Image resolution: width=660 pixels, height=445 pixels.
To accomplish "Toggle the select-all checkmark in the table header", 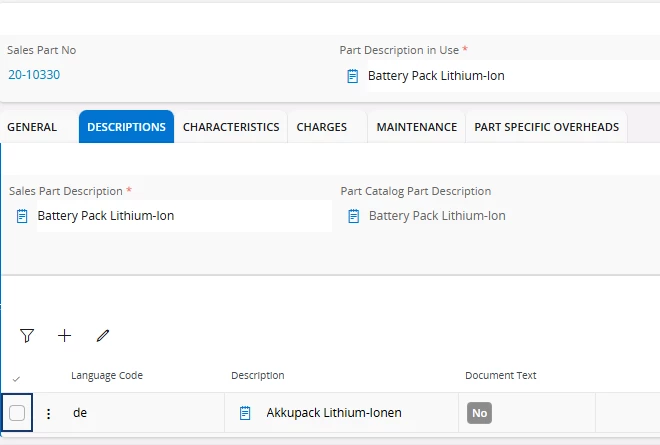I will coord(16,379).
